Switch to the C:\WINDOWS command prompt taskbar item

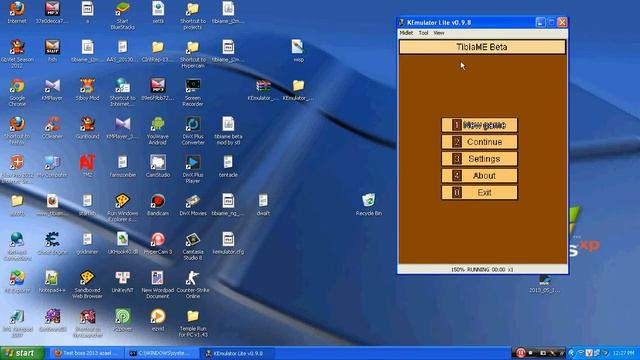160,353
